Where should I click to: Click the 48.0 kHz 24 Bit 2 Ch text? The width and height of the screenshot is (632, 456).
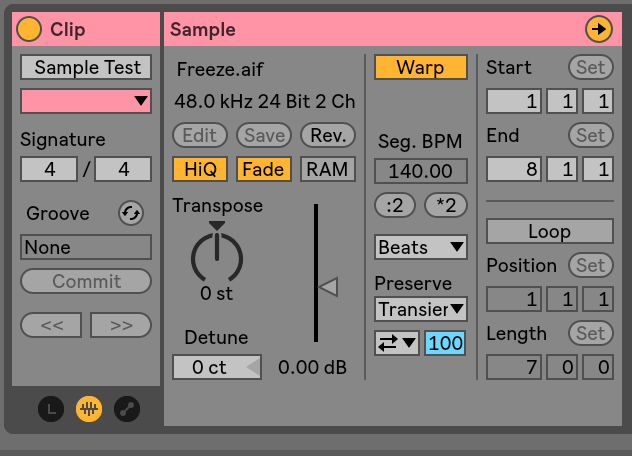265,101
